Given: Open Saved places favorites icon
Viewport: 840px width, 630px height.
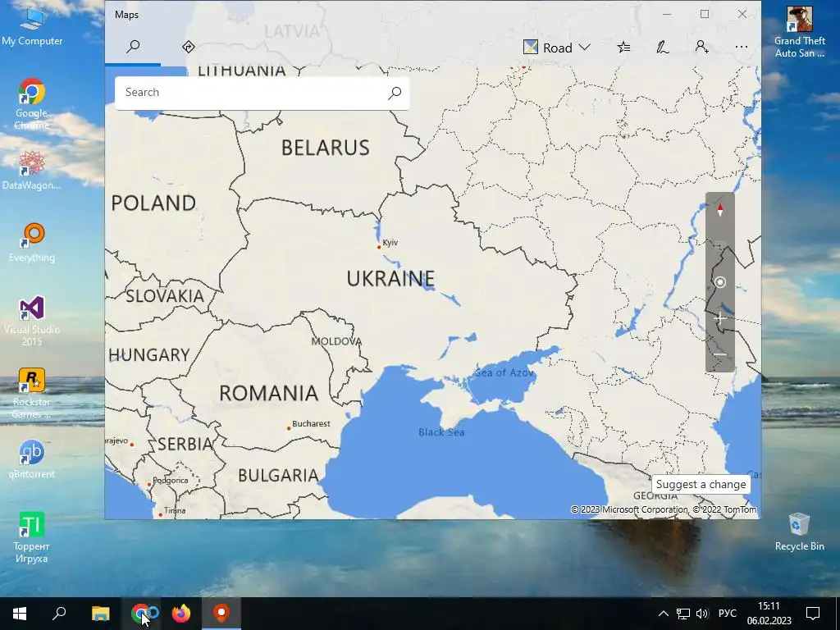Looking at the screenshot, I should 623,48.
